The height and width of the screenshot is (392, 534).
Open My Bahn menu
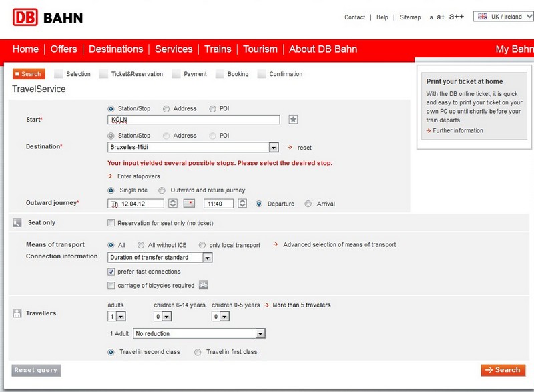[x=515, y=49]
